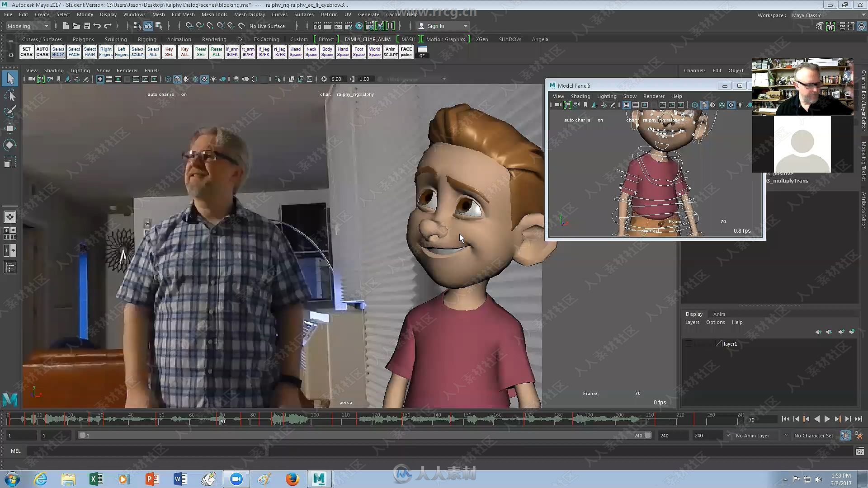
Task: Click AUTO CHAR shelf button
Action: tap(42, 52)
